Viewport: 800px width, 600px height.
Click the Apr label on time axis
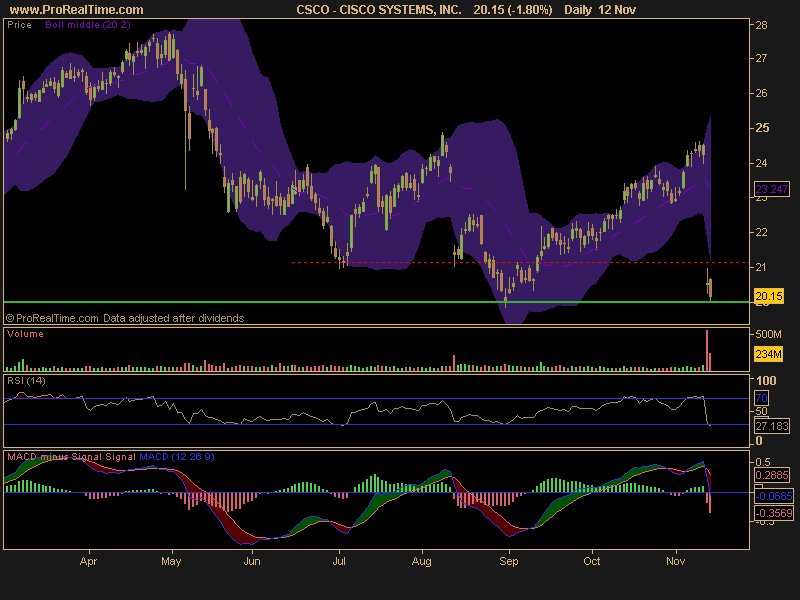click(x=88, y=561)
